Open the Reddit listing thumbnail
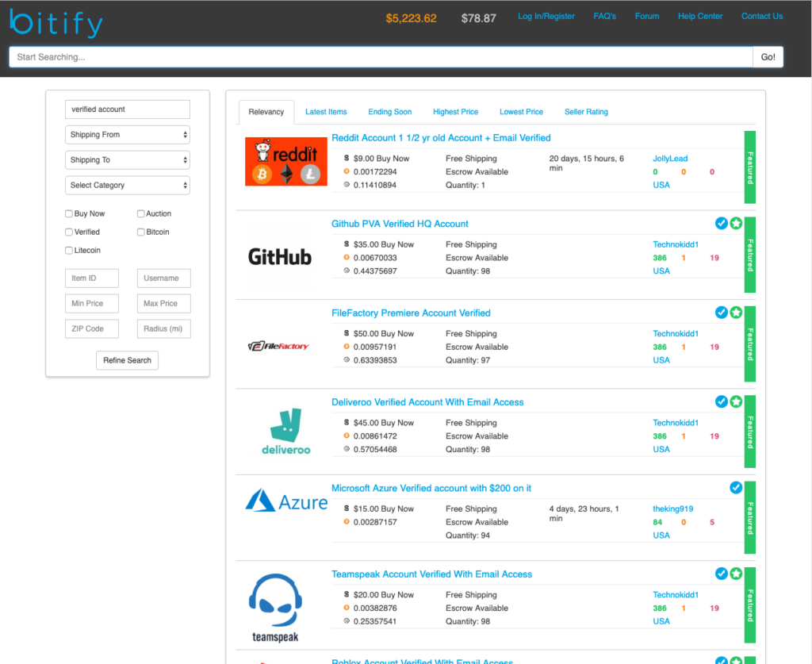This screenshot has width=812, height=664. point(285,162)
